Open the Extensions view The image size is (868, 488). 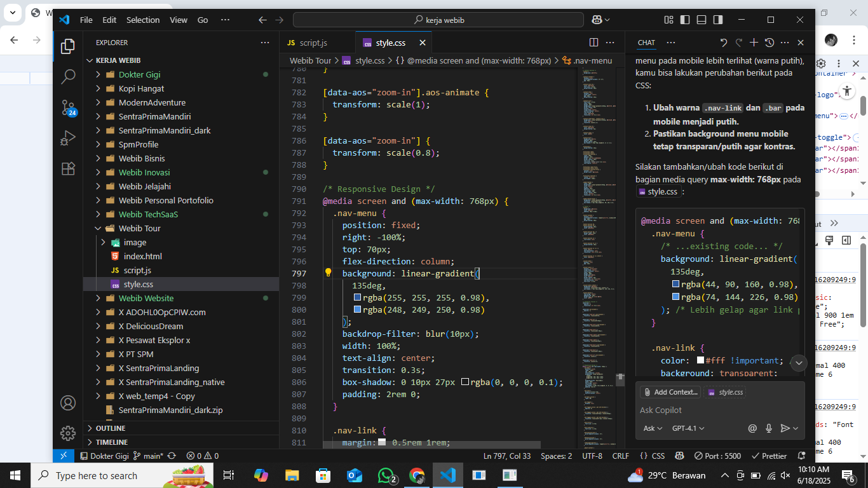tap(68, 168)
